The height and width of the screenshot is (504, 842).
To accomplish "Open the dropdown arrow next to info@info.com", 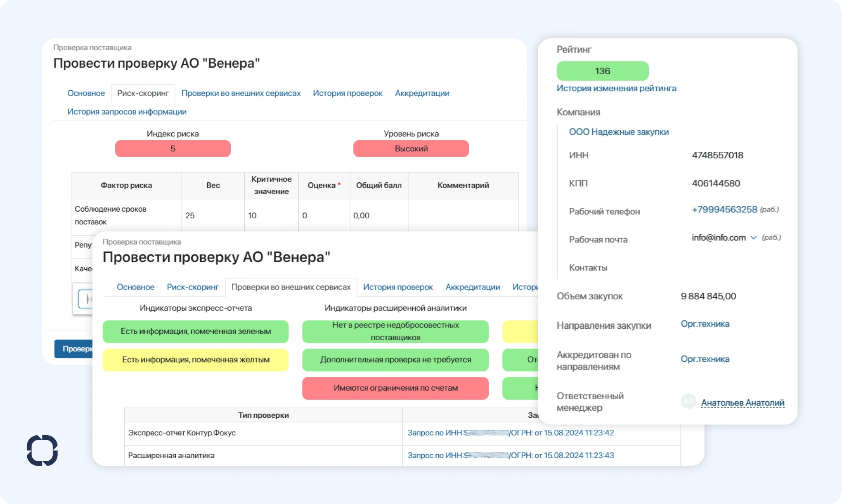I will 754,238.
